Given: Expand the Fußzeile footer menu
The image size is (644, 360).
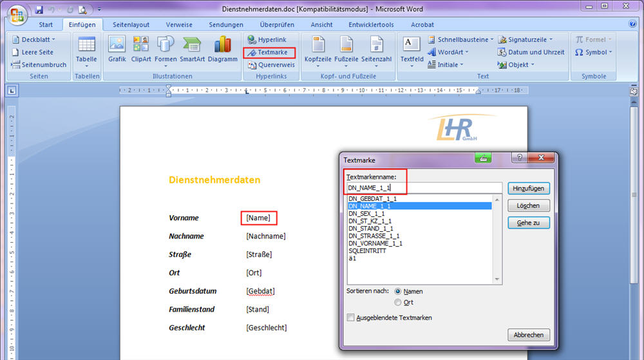Looking at the screenshot, I should pos(346,51).
